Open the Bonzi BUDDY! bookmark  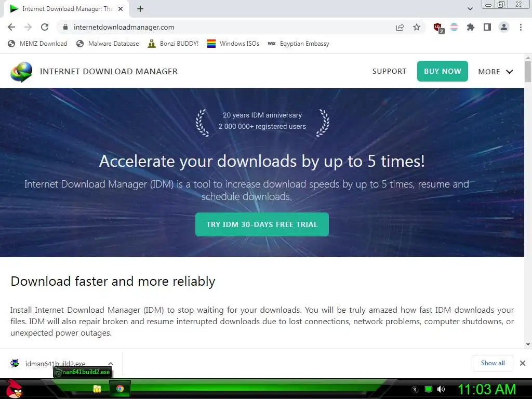click(174, 44)
